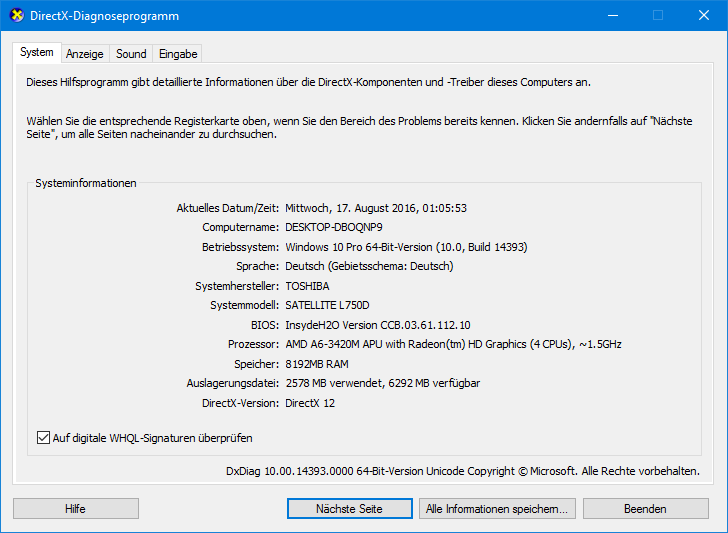Select the computer name DESKTOP-DBOQNP9
The image size is (728, 533).
pos(334,228)
